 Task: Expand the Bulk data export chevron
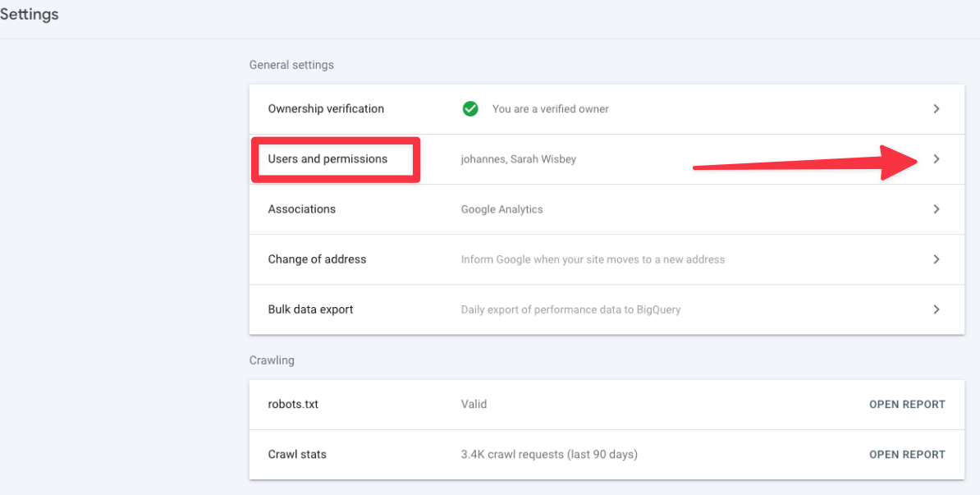tap(936, 309)
